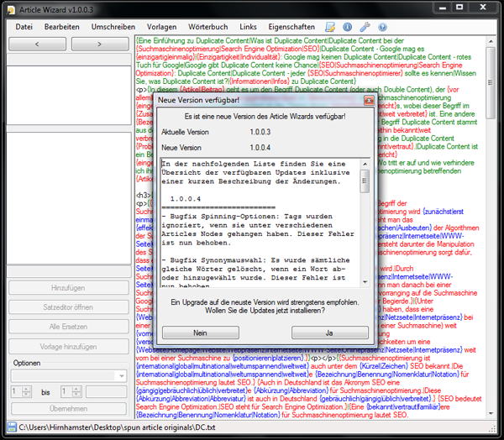
Task: Open the Eigenschaften menu
Action: (291, 27)
